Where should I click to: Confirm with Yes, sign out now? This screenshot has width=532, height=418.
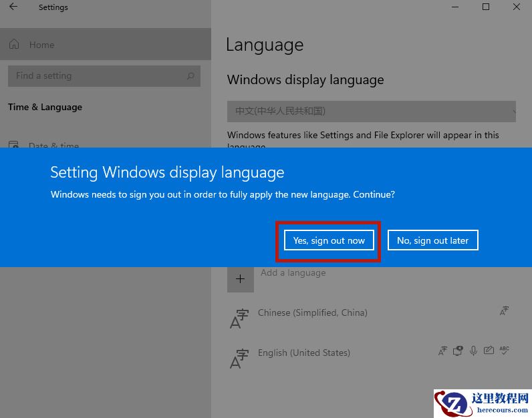329,240
